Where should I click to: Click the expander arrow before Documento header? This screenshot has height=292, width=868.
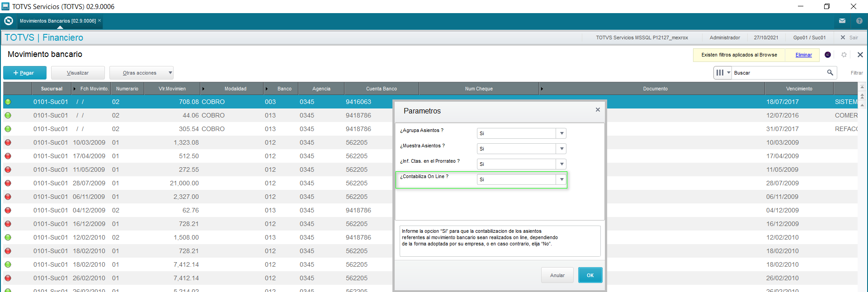[542, 89]
